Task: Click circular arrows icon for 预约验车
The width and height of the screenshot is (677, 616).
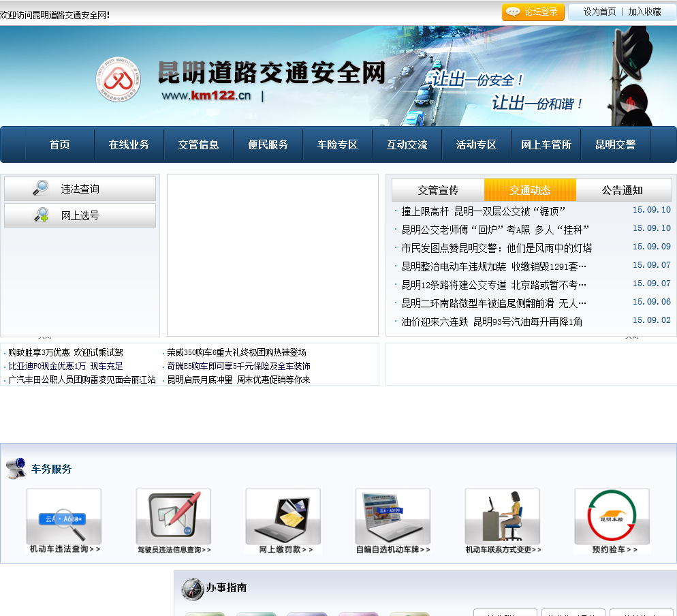Action: point(612,516)
